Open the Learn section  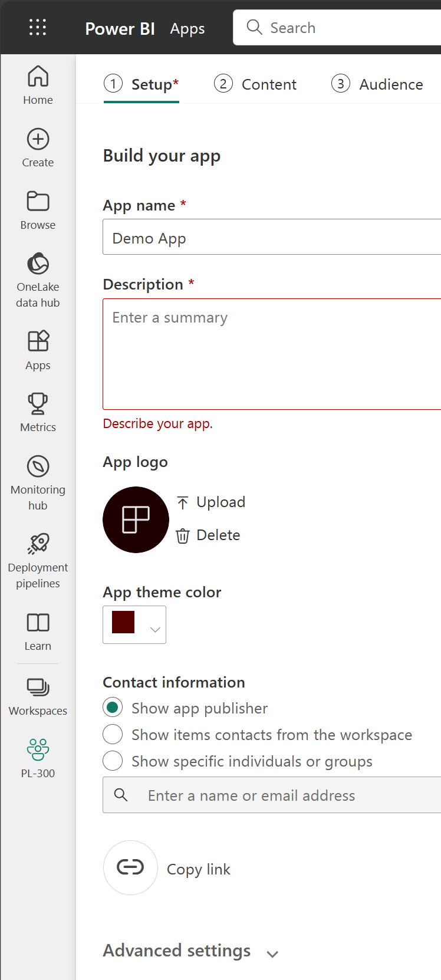coord(38,632)
